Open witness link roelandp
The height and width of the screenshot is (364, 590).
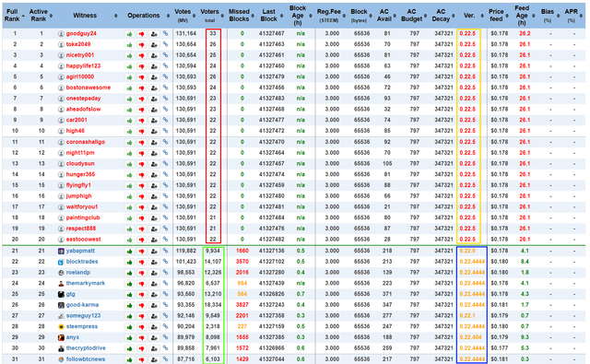(x=78, y=273)
